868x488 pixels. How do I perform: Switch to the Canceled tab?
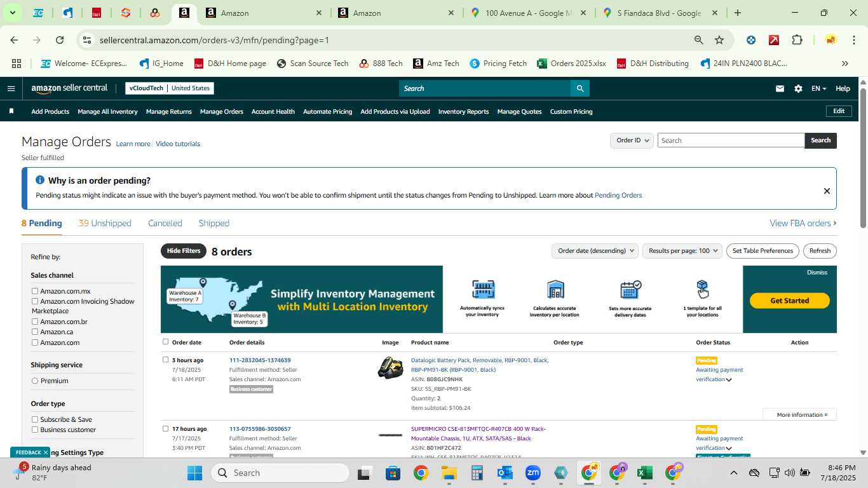(165, 223)
